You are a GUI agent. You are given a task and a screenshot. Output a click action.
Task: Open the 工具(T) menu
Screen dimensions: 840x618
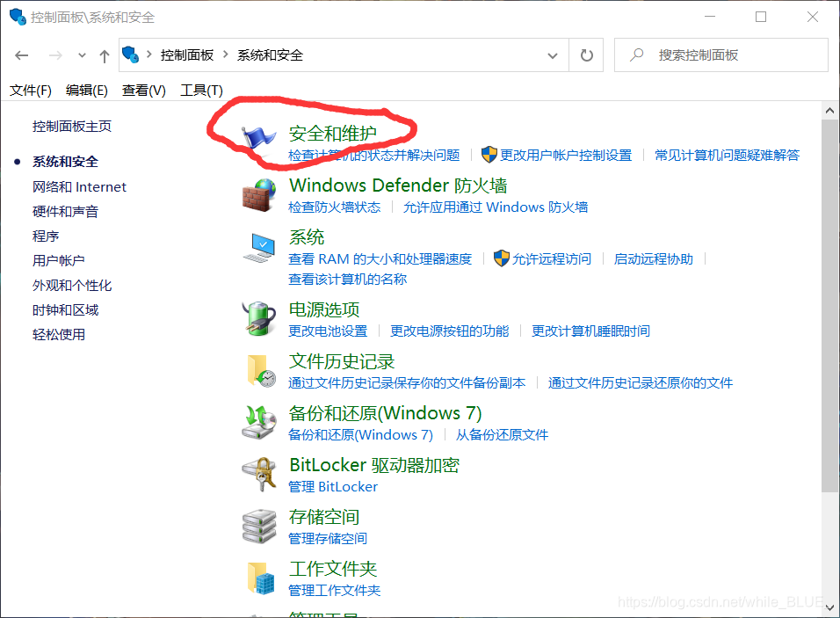point(200,89)
